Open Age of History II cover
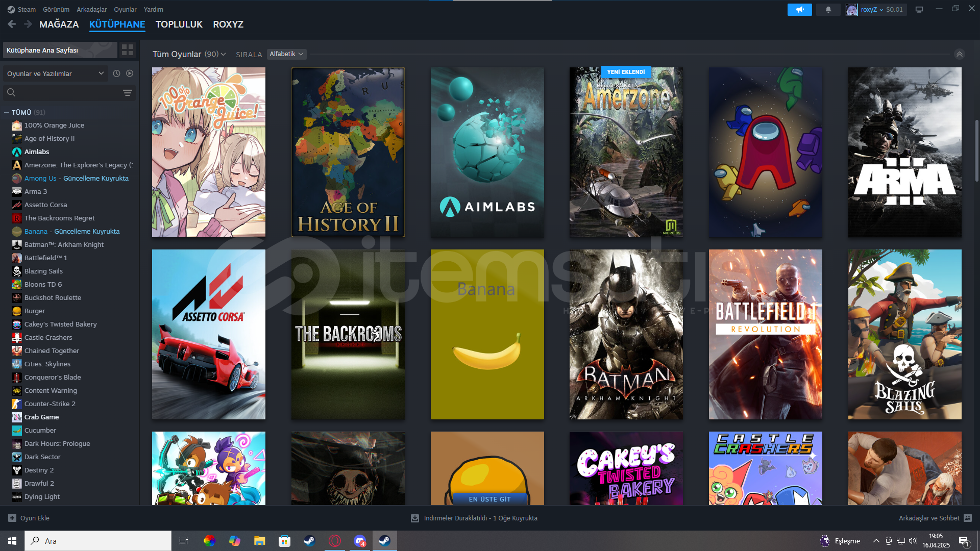 click(x=348, y=152)
